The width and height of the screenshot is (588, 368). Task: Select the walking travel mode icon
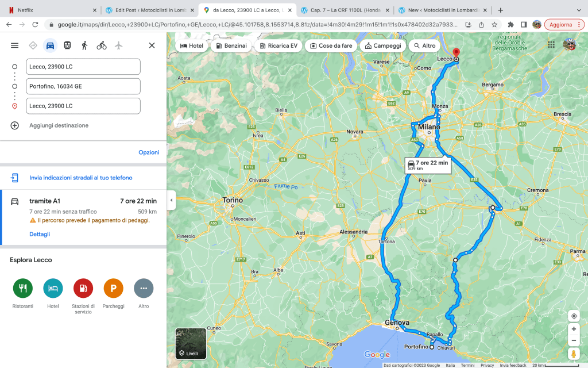[84, 45]
